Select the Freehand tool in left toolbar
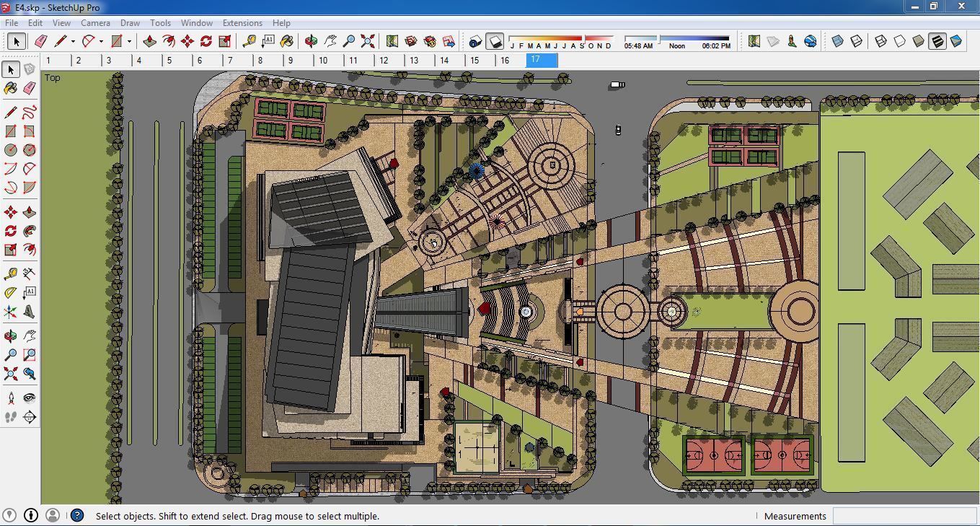 click(x=29, y=112)
